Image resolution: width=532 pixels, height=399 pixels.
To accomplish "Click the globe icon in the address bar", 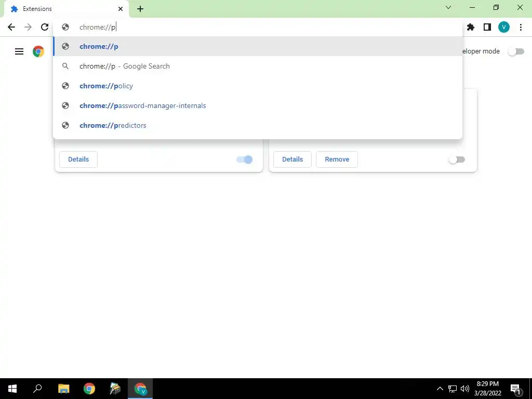I will (x=65, y=27).
